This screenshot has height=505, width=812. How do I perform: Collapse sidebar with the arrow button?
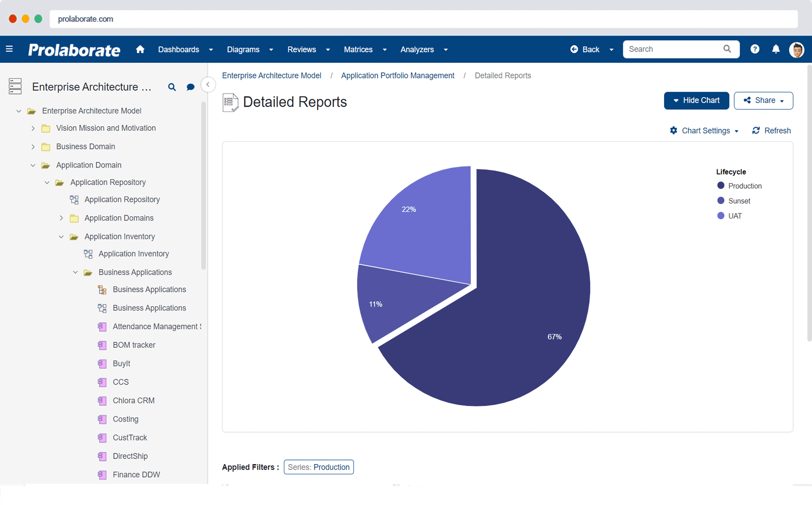pyautogui.click(x=208, y=85)
